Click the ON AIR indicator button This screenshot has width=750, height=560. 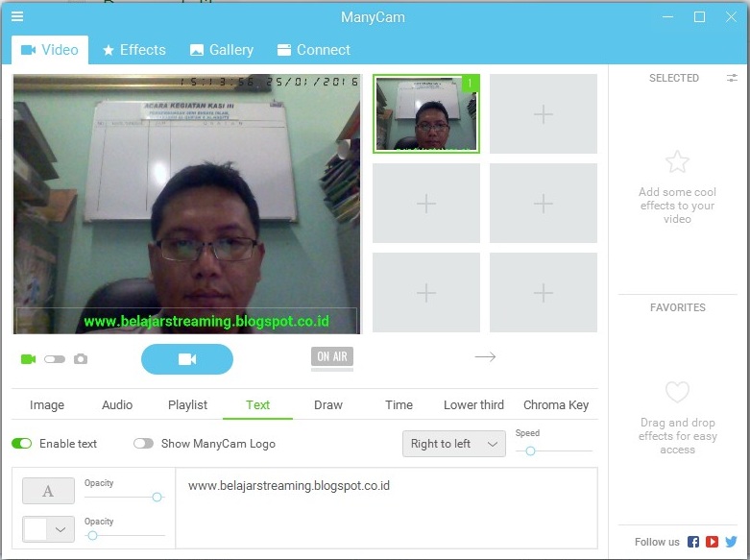pyautogui.click(x=332, y=357)
